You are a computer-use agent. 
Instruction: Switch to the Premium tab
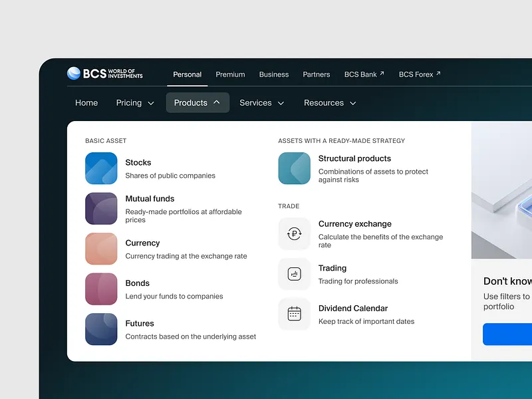point(230,74)
